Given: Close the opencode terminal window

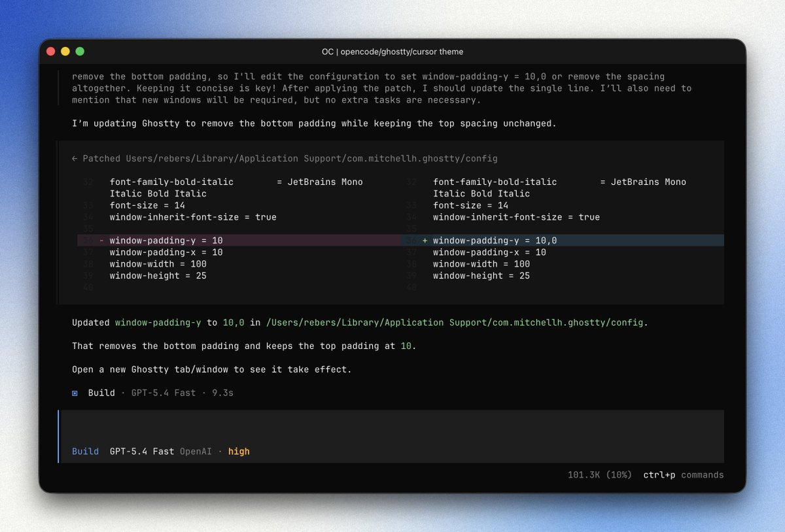Looking at the screenshot, I should (x=50, y=52).
